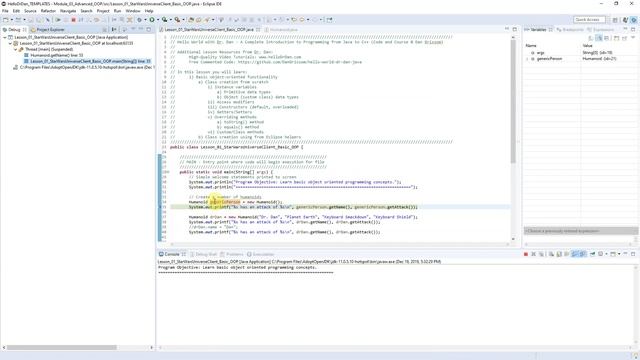This screenshot has width=640, height=360.
Task: Select the Debug perspective icon at top right
Action: (634, 20)
